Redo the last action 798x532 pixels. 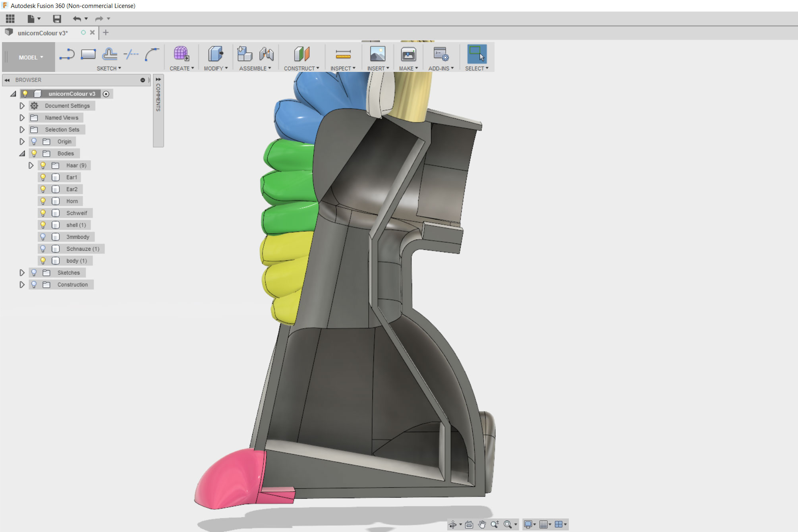[99, 19]
